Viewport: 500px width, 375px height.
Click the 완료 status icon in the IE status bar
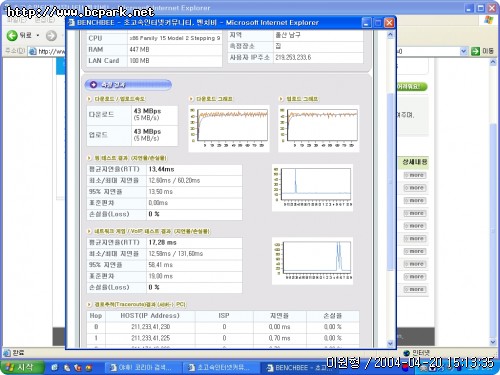(7, 352)
